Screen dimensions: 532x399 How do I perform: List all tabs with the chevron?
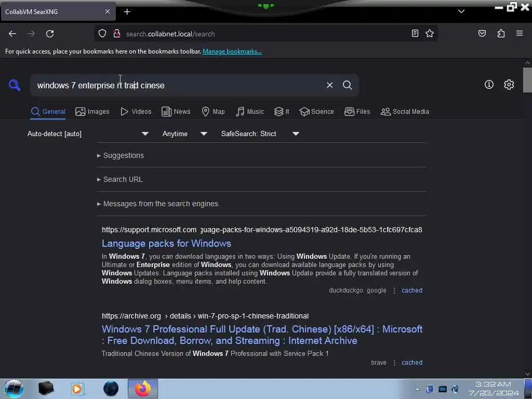461,11
